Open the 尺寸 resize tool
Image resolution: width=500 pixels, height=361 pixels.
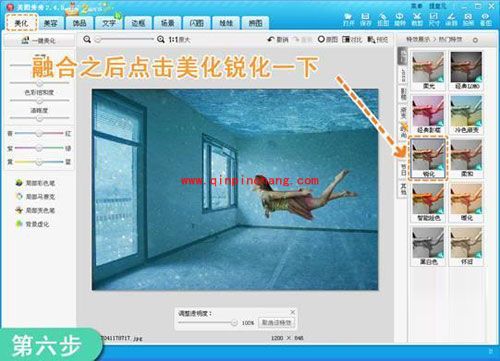point(434,19)
